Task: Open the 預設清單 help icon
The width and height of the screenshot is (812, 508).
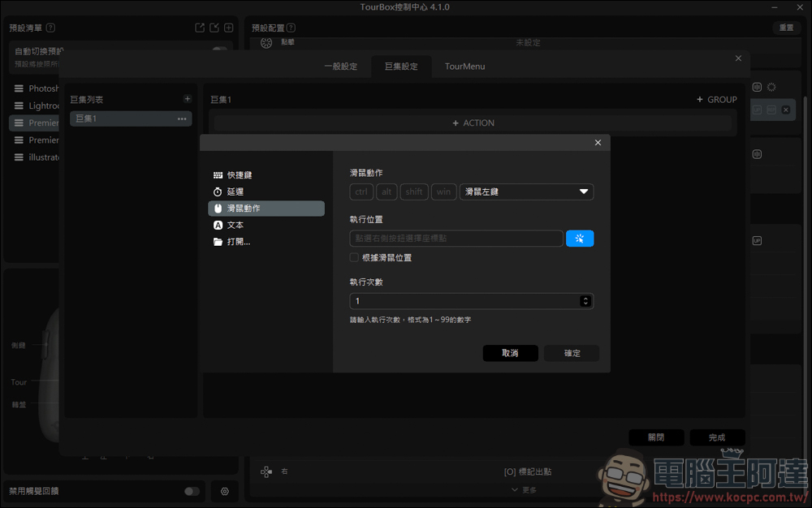Action: click(50, 28)
